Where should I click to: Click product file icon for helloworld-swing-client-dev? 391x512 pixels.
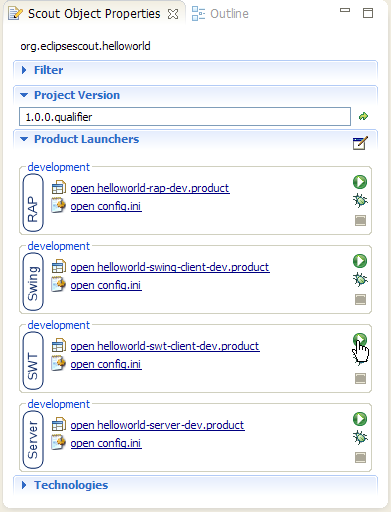point(59,267)
